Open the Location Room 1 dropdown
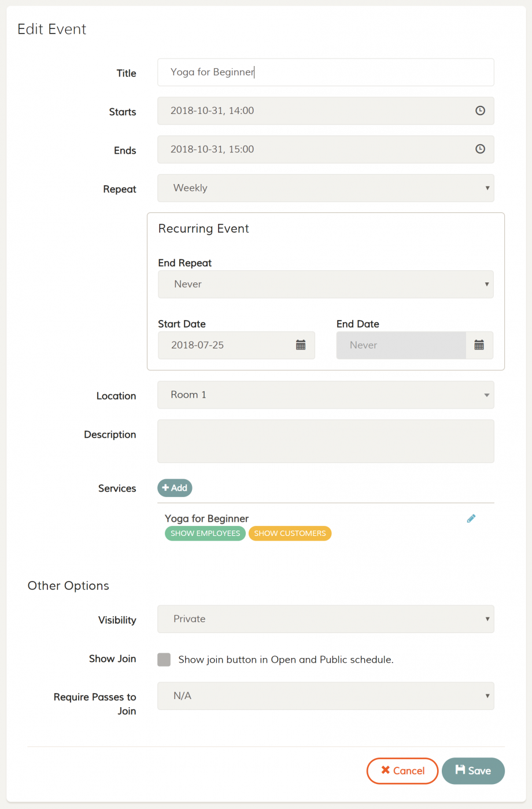 coord(326,395)
